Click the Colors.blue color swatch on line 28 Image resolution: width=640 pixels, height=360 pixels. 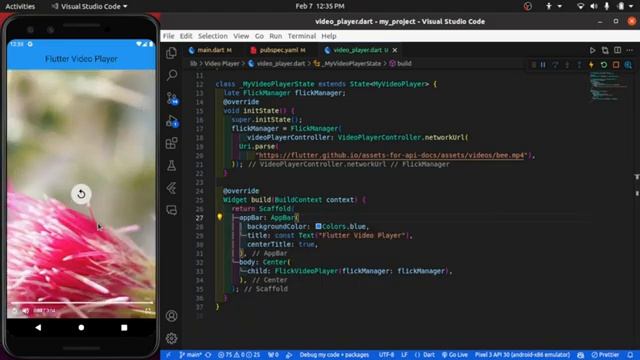click(x=318, y=226)
